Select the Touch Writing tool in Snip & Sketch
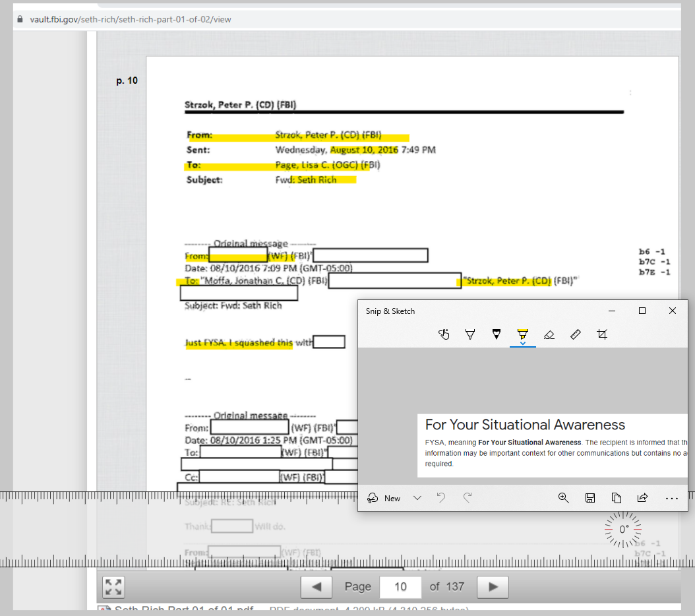Image resolution: width=695 pixels, height=616 pixels. [x=444, y=334]
